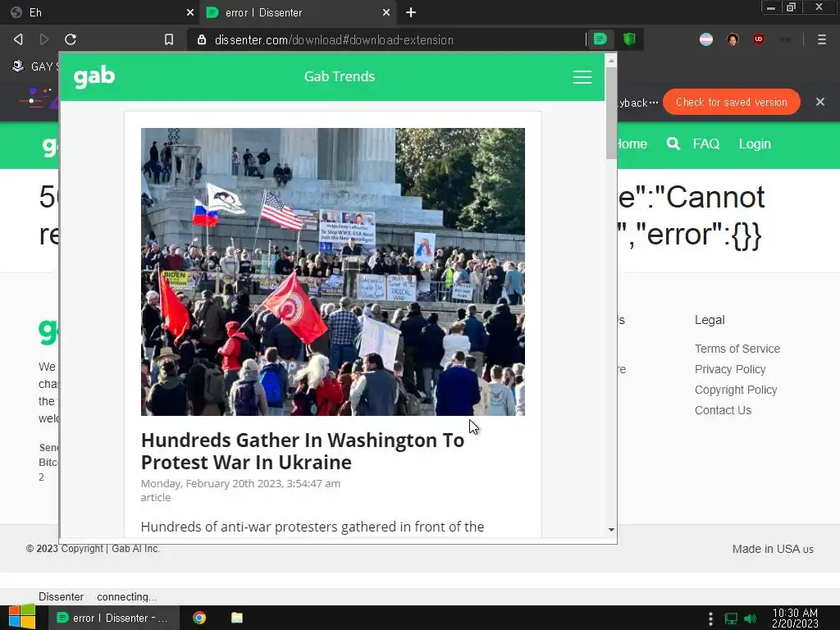Image resolution: width=840 pixels, height=630 pixels.
Task: Click the Made in USA footer text
Action: click(773, 549)
